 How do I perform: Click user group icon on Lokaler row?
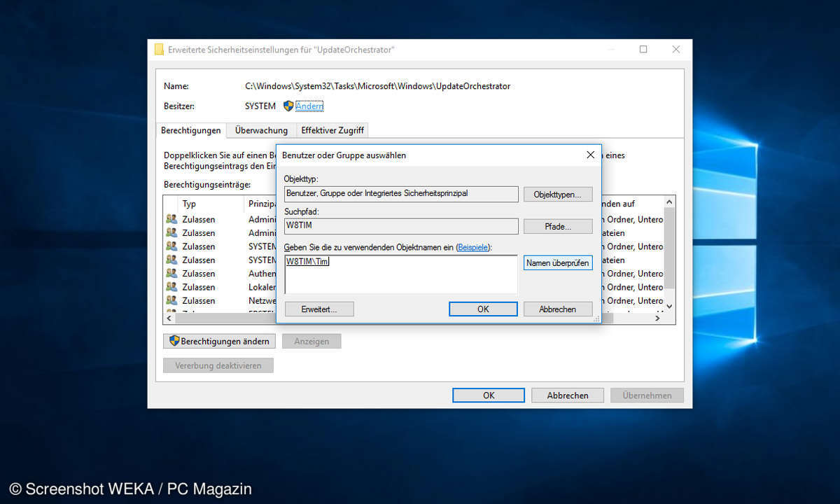coord(171,287)
